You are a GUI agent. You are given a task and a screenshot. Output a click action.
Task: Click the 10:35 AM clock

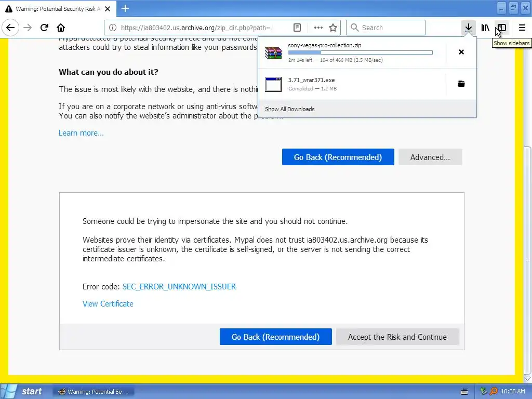[513, 391]
